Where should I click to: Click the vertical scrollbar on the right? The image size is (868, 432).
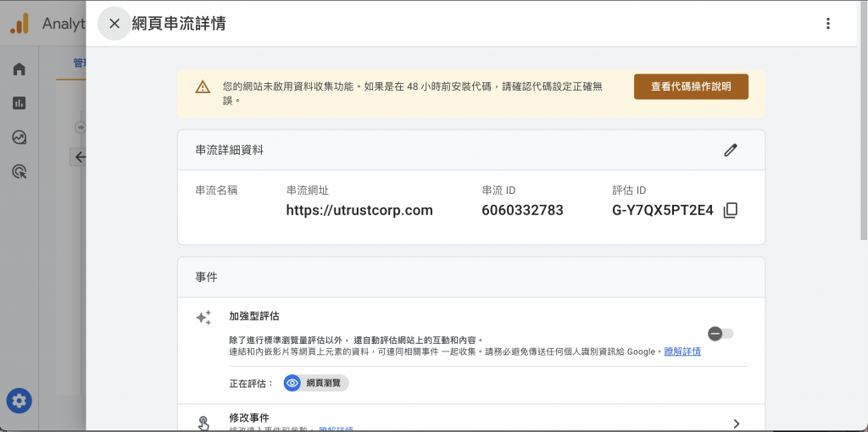point(864,120)
